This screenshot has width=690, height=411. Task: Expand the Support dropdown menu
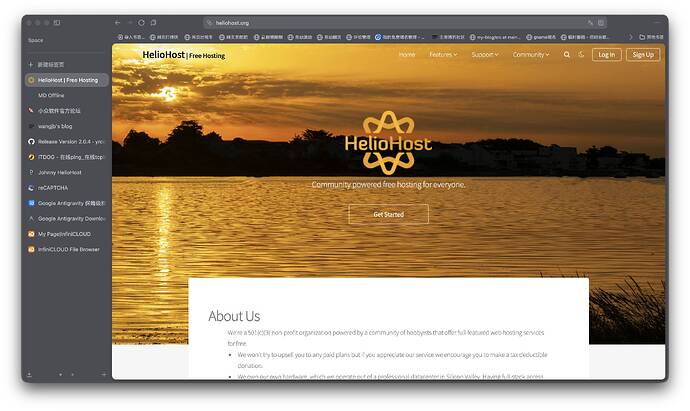[x=484, y=55]
